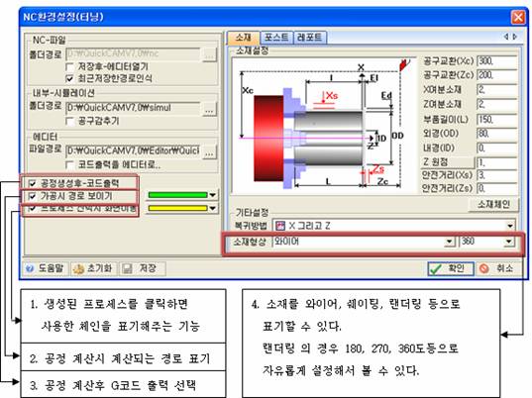
Task: Cancel with the red 취소 icon button
Action: pos(498,268)
